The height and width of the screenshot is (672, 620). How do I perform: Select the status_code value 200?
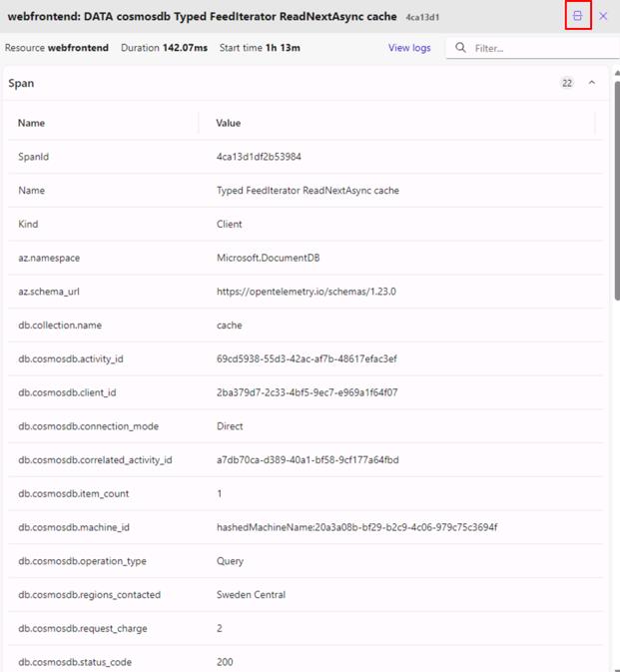225,662
